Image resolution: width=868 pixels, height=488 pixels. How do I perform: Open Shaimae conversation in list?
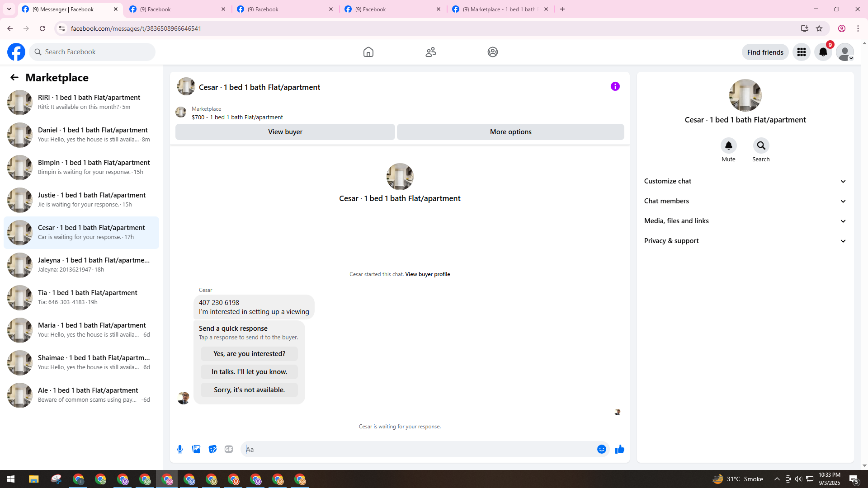81,362
